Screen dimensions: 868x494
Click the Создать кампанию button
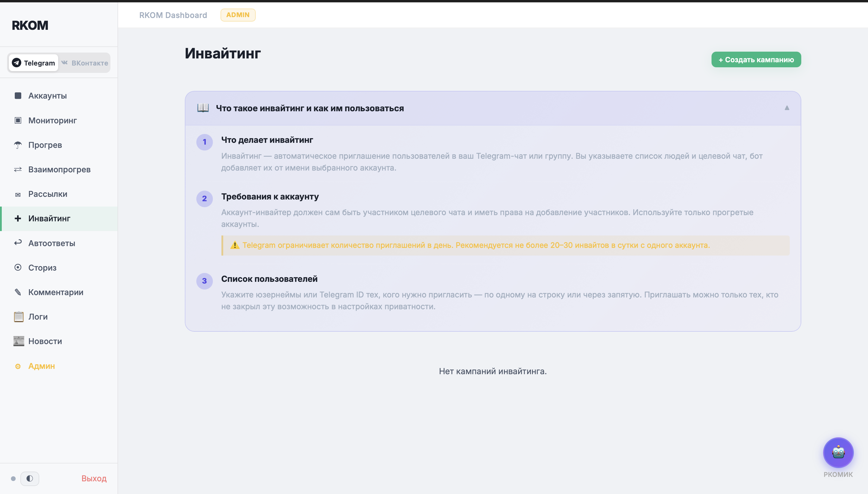tap(756, 60)
